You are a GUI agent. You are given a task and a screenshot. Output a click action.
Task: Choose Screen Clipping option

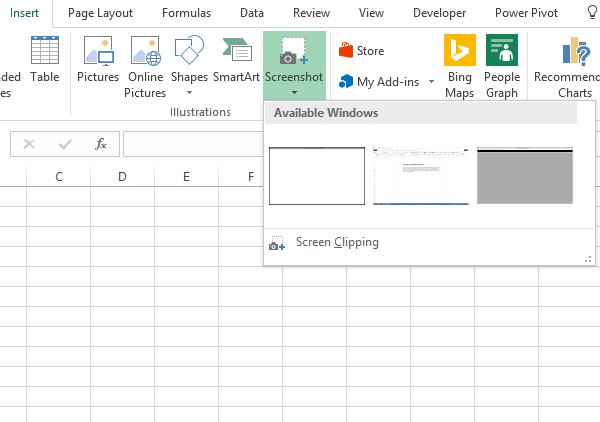click(337, 242)
